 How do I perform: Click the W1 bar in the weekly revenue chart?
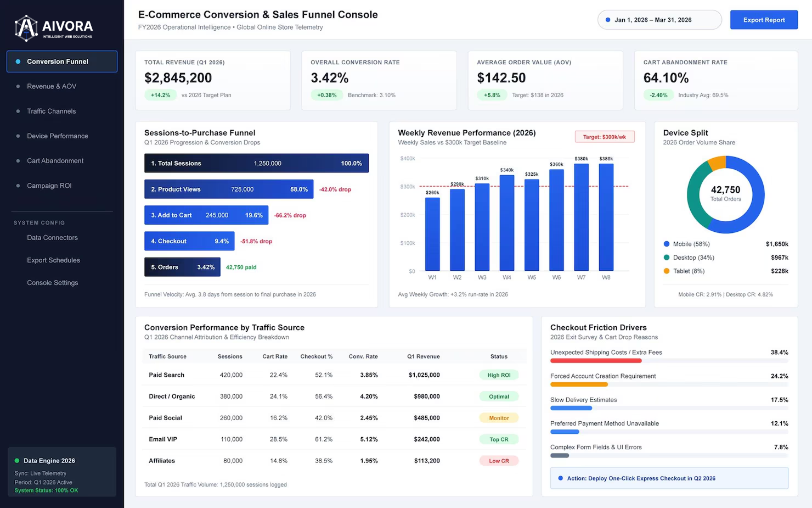(x=432, y=234)
